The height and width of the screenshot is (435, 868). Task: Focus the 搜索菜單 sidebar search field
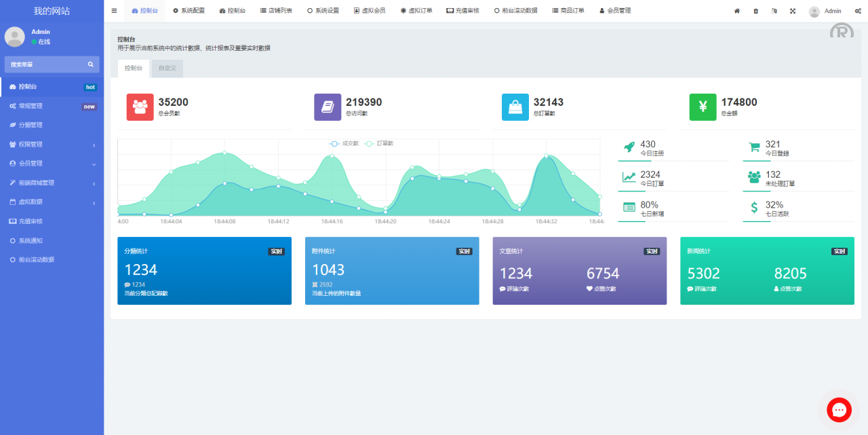(45, 64)
